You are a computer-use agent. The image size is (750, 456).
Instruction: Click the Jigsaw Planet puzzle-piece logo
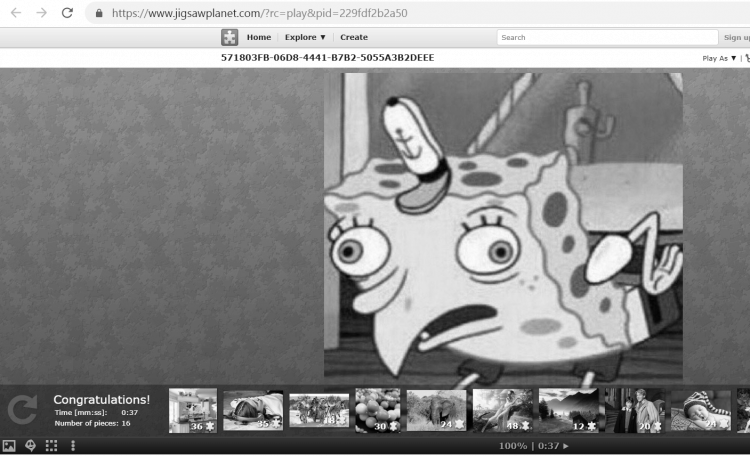[230, 37]
